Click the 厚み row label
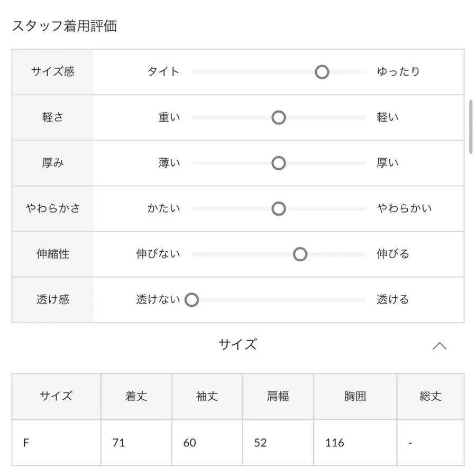476x476 pixels. (x=53, y=163)
